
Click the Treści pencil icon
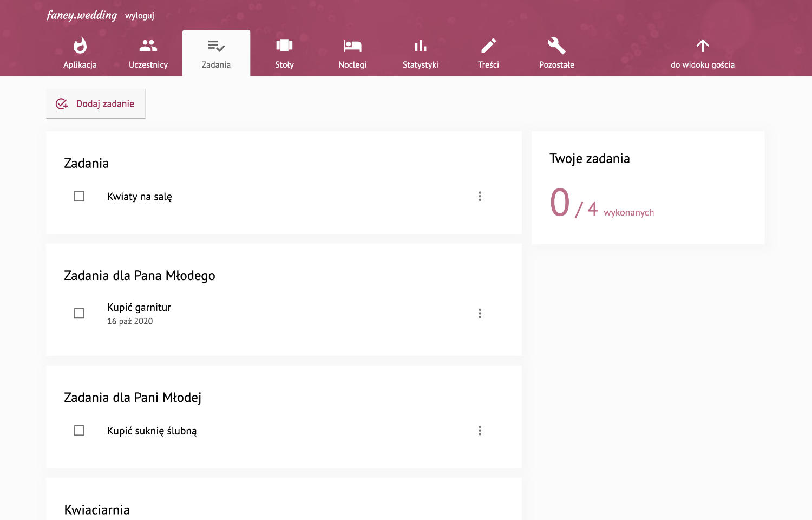tap(488, 45)
